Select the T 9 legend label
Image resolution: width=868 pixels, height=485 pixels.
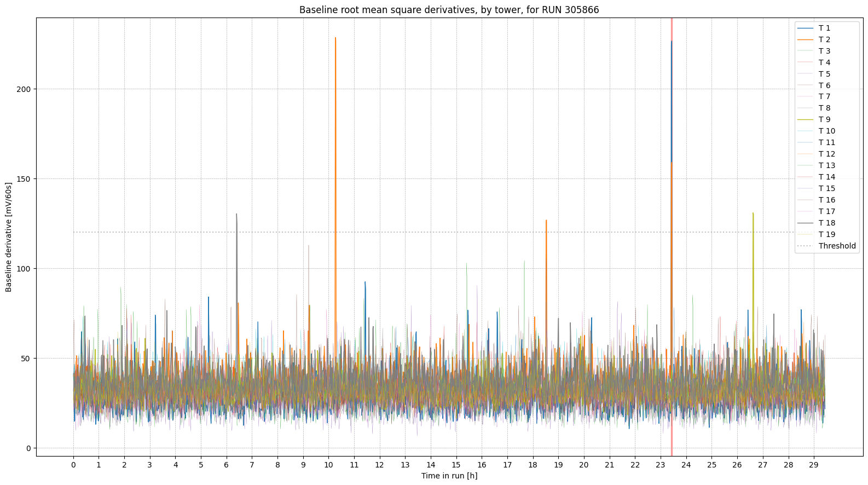(x=824, y=119)
